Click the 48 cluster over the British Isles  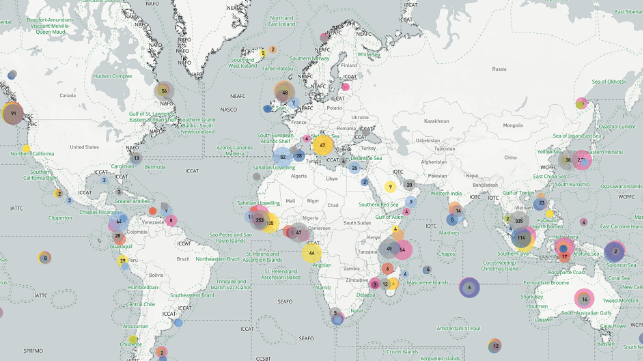(284, 92)
